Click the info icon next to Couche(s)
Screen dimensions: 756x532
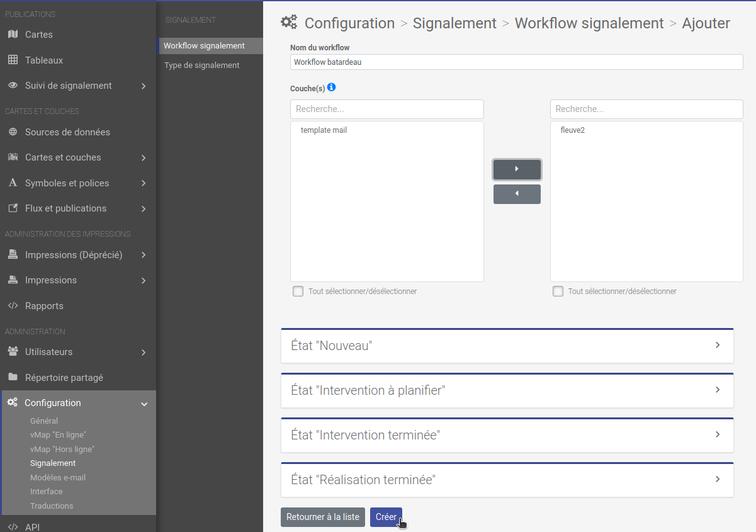click(x=332, y=88)
